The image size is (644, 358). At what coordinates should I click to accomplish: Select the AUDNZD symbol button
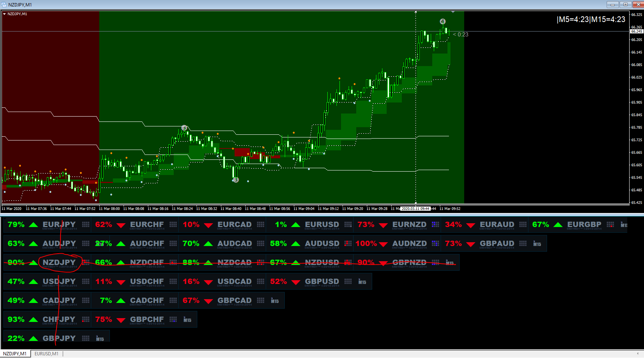tap(409, 243)
